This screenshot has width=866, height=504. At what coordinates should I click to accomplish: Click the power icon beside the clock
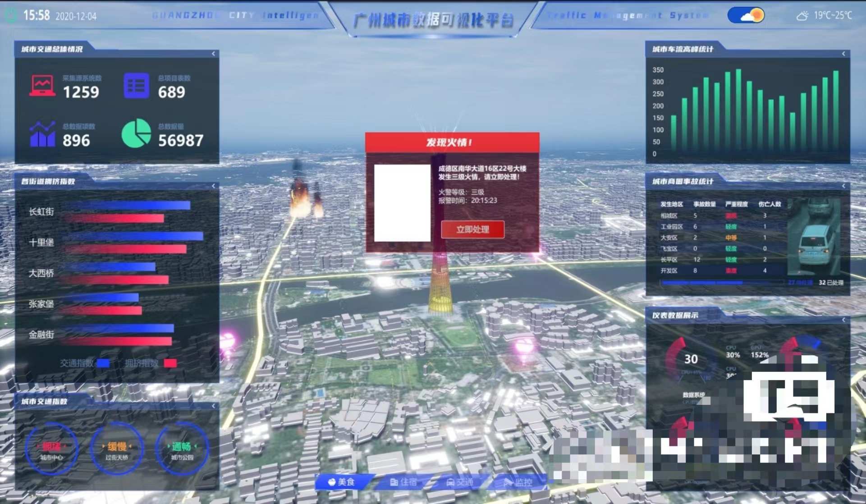[10, 16]
